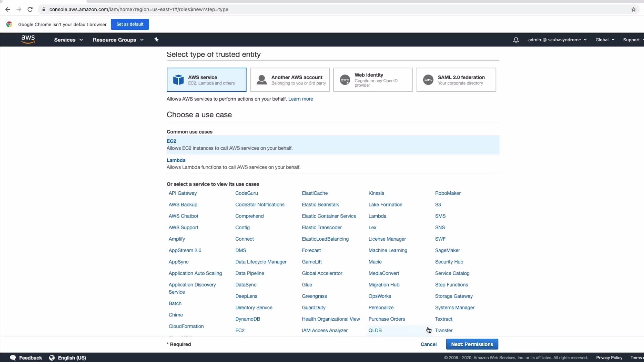Expand the admin @ scubasyndrome account menu
The image size is (644, 362).
coord(557,40)
